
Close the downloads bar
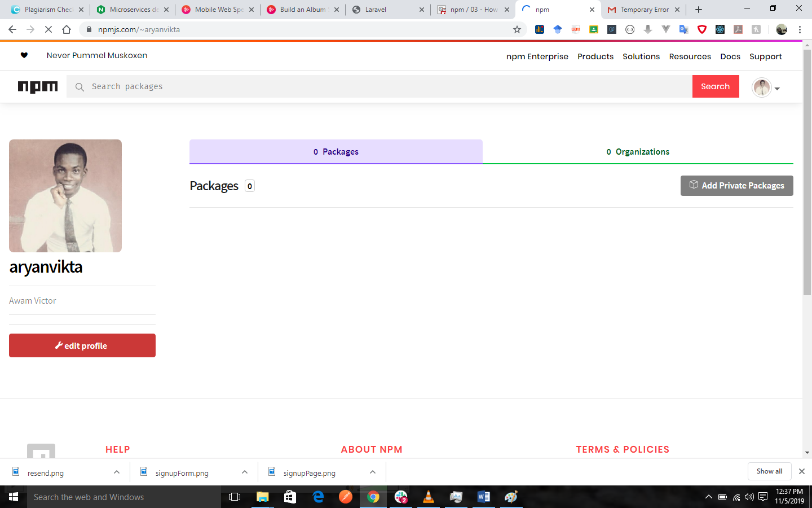tap(802, 471)
